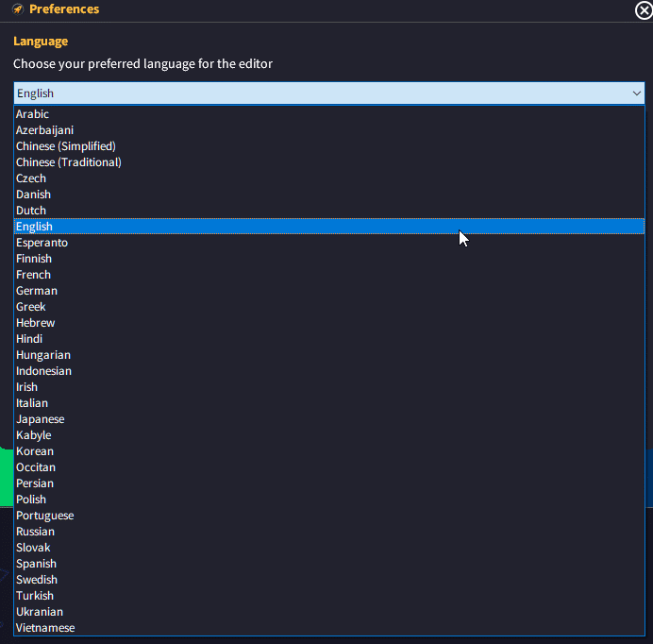
Task: Select Portuguese language option
Action: [329, 516]
